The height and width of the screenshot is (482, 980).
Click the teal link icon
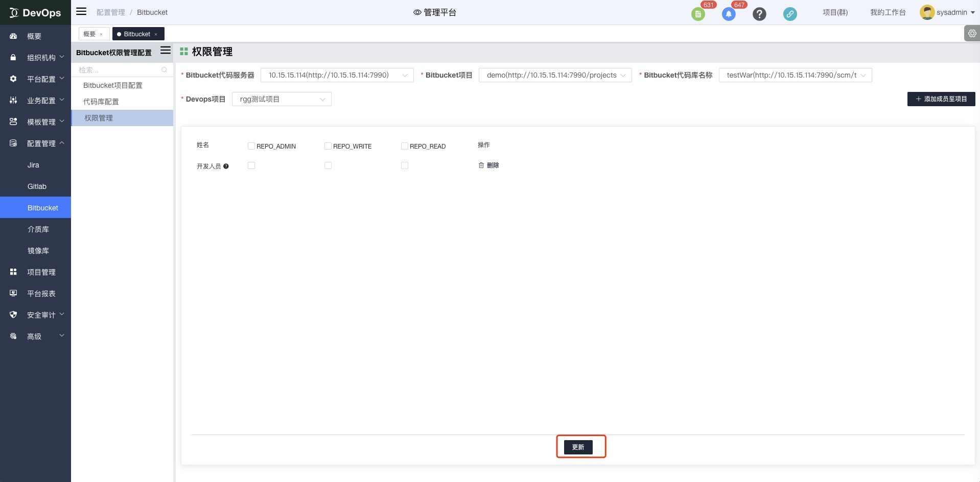[790, 14]
